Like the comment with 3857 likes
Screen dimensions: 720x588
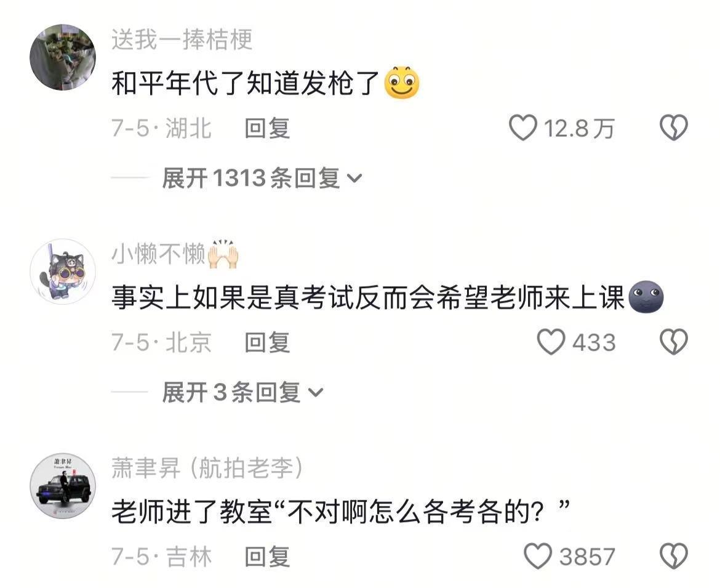[538, 557]
